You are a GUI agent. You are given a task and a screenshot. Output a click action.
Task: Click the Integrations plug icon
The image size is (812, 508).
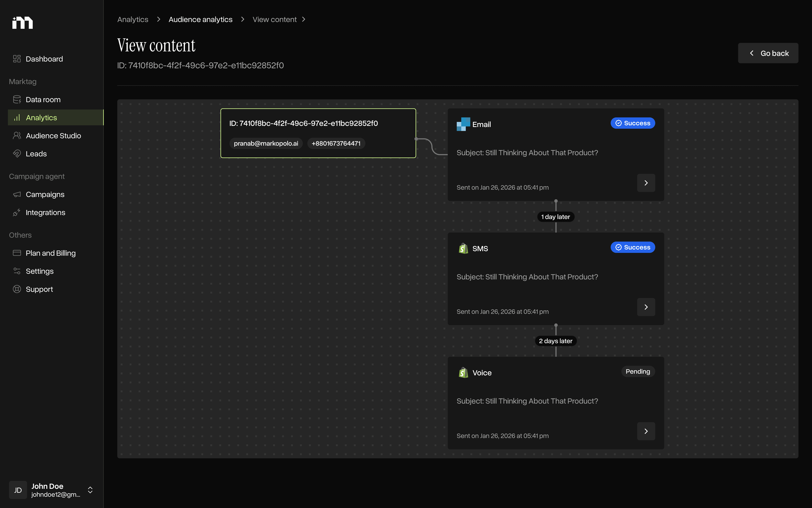click(x=17, y=213)
